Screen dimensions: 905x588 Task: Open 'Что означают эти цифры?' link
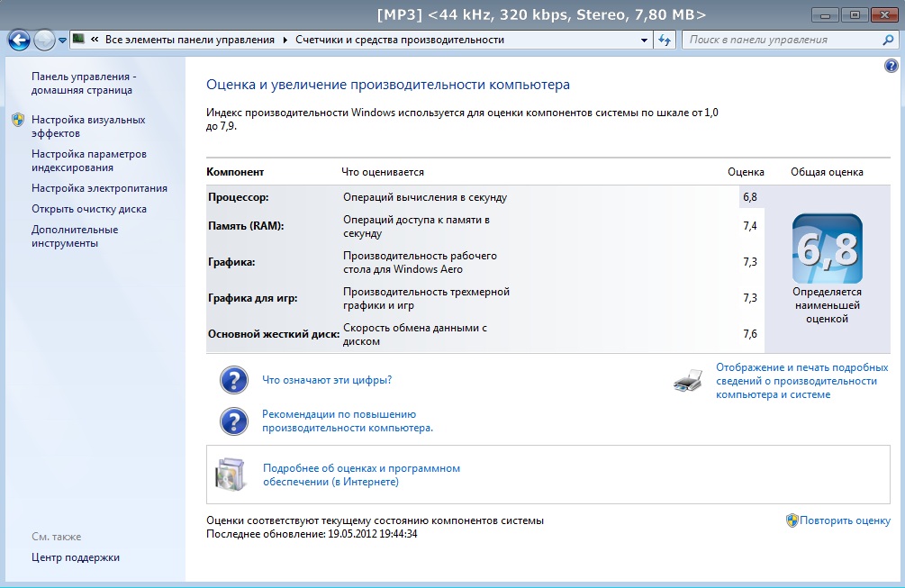(x=327, y=380)
